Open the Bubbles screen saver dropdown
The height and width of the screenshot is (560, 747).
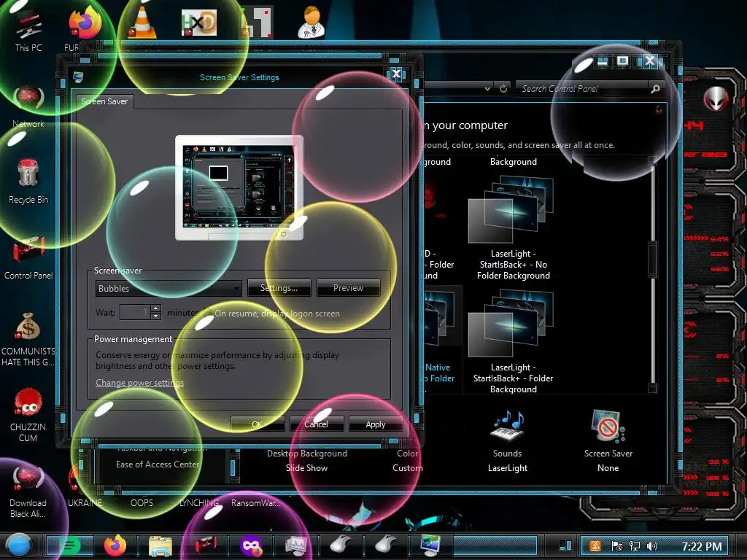click(x=169, y=288)
